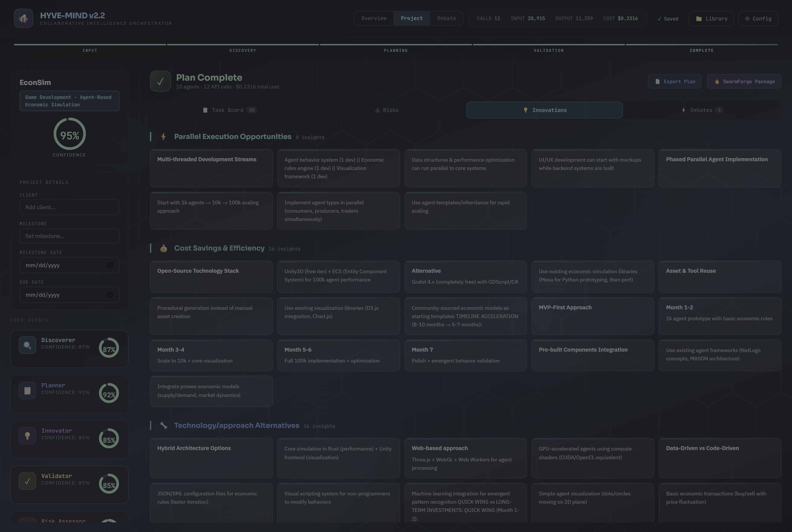Click the HYVE-MIND bee logo icon
This screenshot has height=532, width=792.
(23, 18)
